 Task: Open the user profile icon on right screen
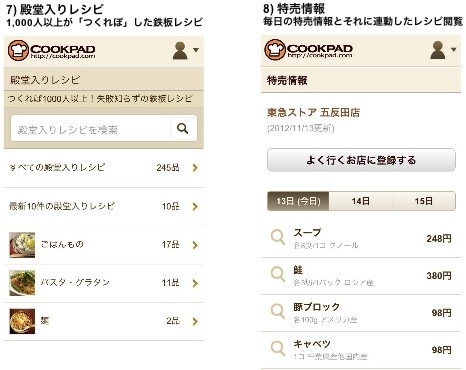coord(438,50)
